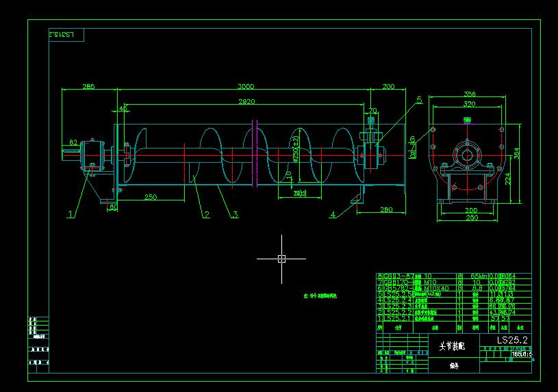Select leader label number 5
This screenshot has height=392, width=558.
[x=418, y=100]
